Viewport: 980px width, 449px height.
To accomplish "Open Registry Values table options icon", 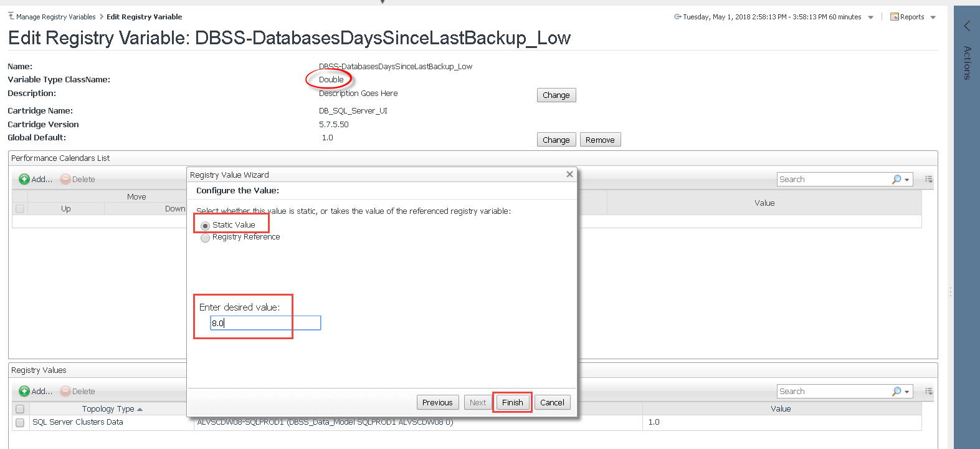I will tap(928, 392).
